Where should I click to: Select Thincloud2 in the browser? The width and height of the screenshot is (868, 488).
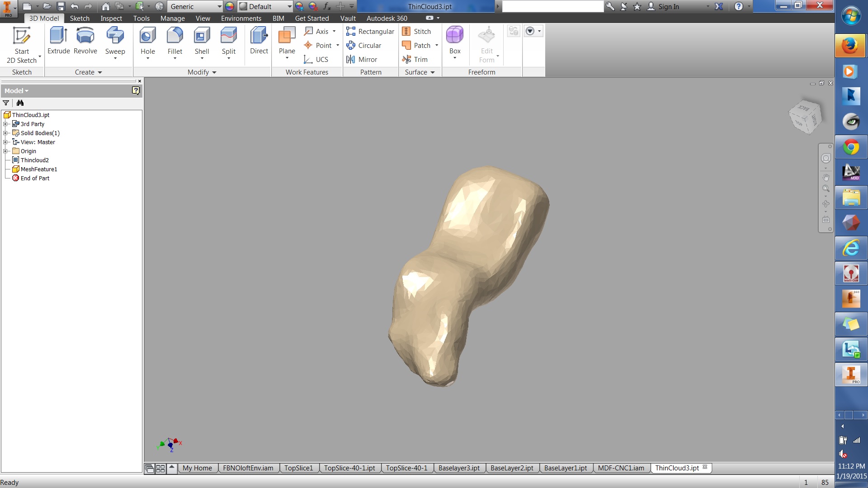35,160
